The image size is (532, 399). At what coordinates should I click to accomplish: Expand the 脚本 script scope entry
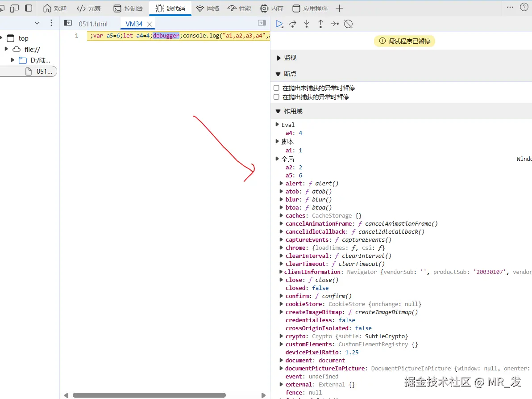pos(277,141)
